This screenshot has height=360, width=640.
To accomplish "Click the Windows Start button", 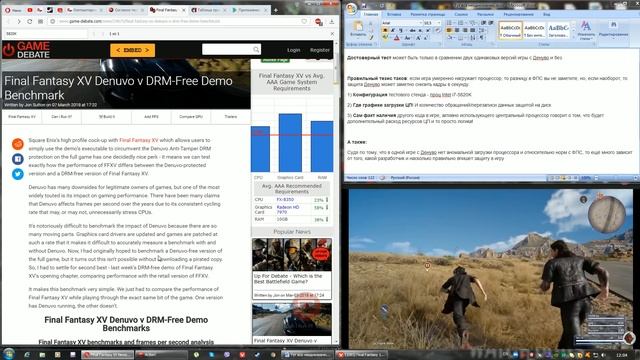I will tap(9, 354).
